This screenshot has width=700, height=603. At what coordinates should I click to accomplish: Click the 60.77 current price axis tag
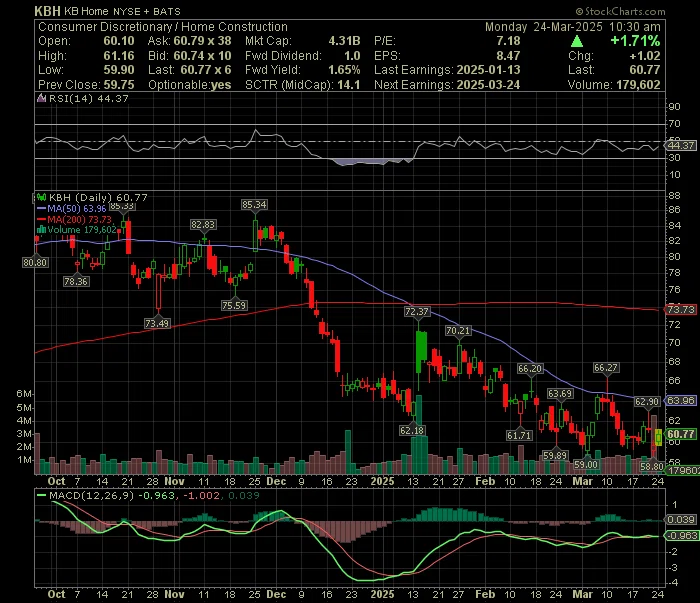coord(680,434)
